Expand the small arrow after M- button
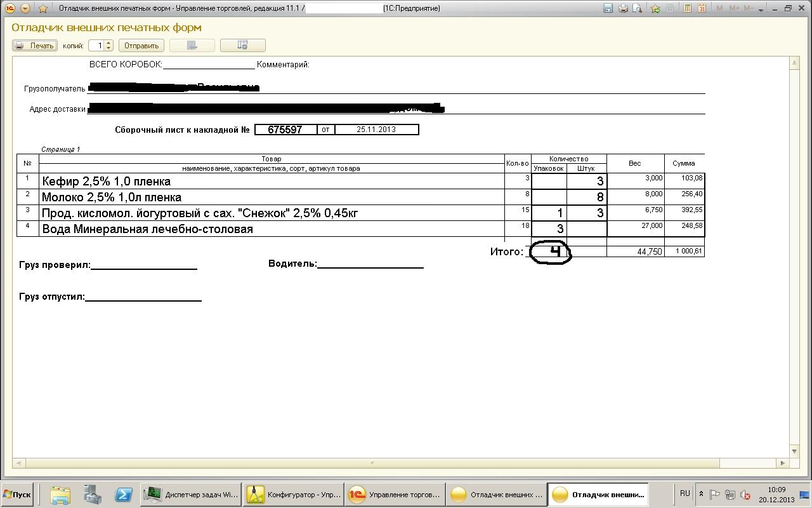This screenshot has width=812, height=508. click(x=760, y=8)
